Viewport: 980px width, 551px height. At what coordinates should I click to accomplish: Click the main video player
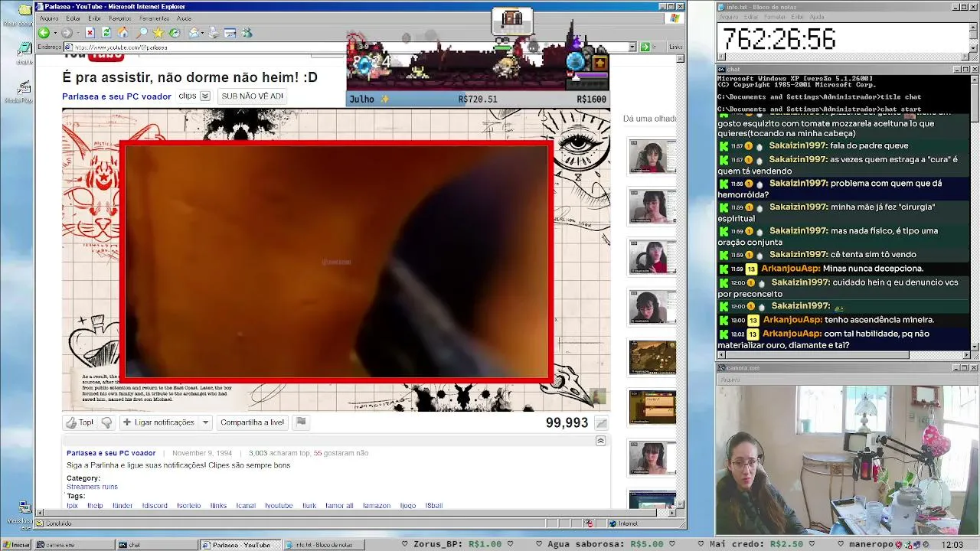[x=336, y=260]
